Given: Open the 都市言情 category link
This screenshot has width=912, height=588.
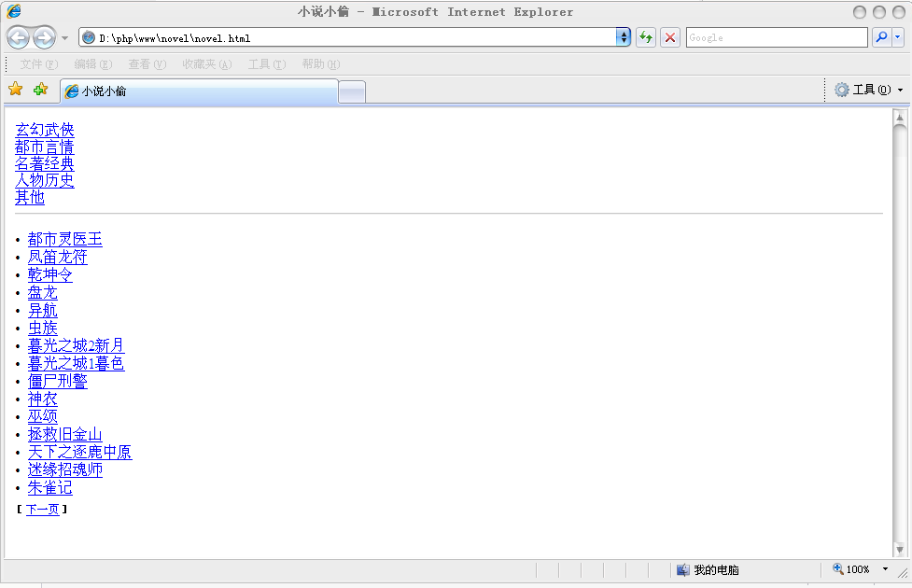Looking at the screenshot, I should coord(45,147).
